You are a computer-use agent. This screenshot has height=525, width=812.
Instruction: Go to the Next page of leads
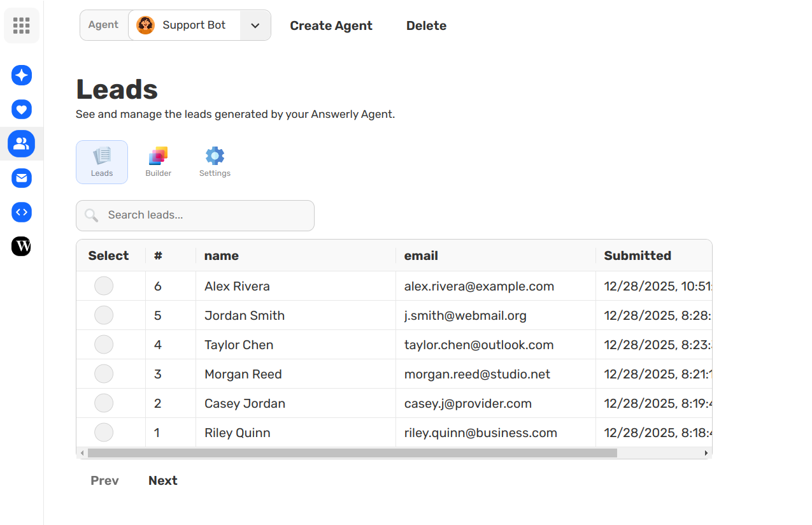tap(163, 480)
